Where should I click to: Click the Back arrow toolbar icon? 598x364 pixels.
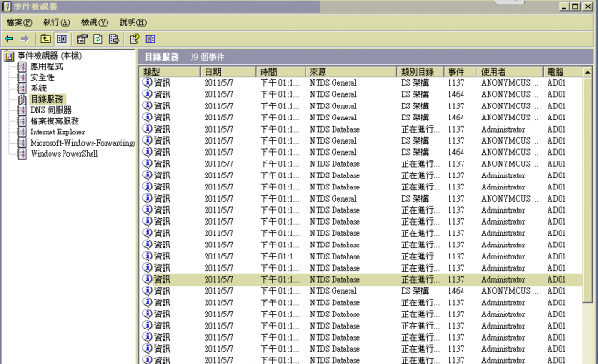[8, 39]
